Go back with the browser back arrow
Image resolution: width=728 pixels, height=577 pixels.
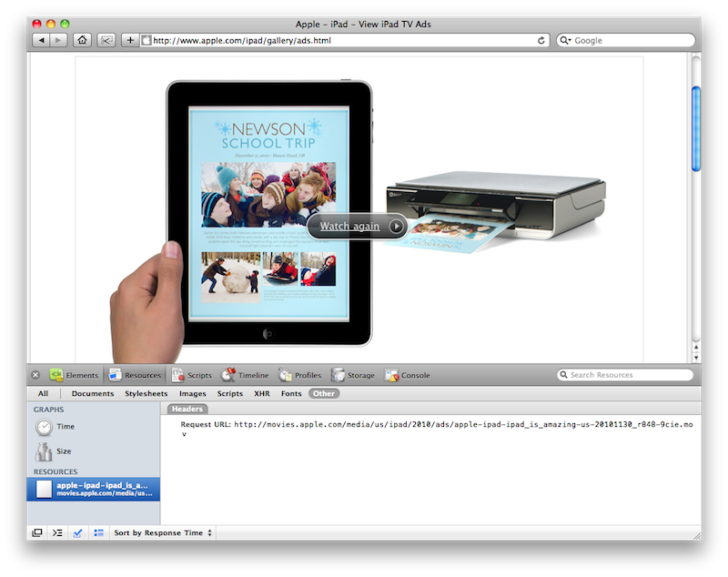[x=41, y=40]
